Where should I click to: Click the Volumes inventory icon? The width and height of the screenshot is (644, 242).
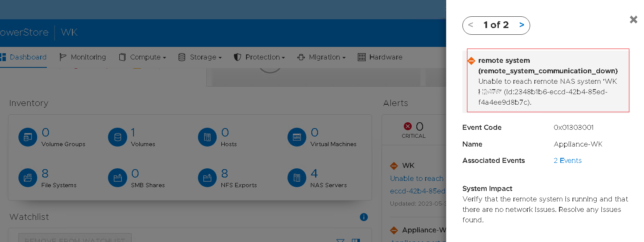click(x=117, y=137)
